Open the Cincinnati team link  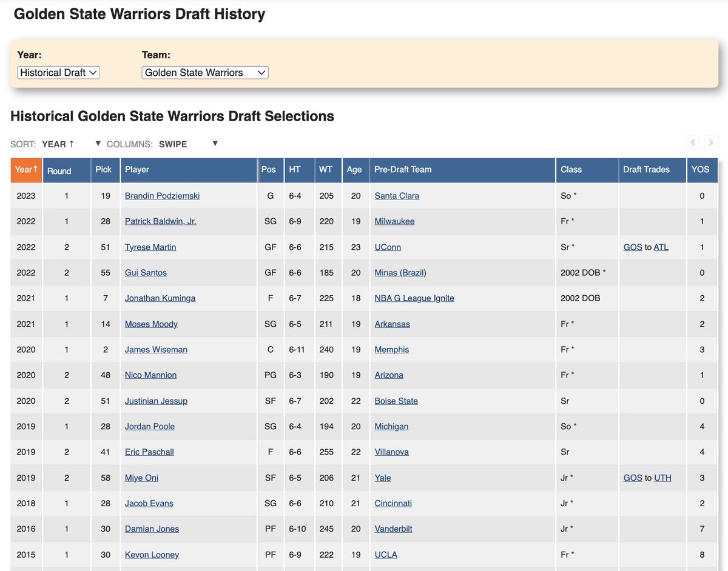point(393,504)
